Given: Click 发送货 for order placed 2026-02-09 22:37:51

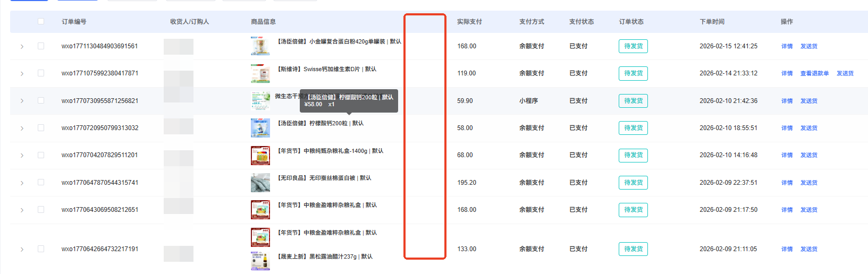Looking at the screenshot, I should tap(809, 183).
